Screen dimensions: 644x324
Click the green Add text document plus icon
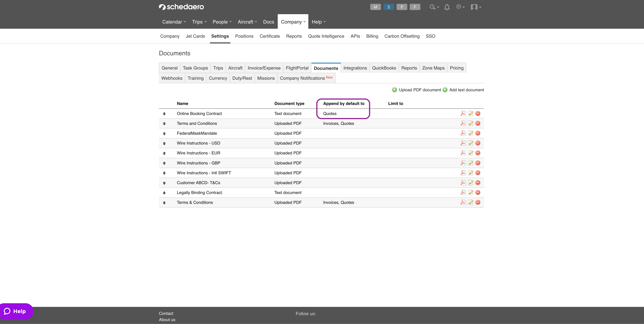click(x=445, y=90)
